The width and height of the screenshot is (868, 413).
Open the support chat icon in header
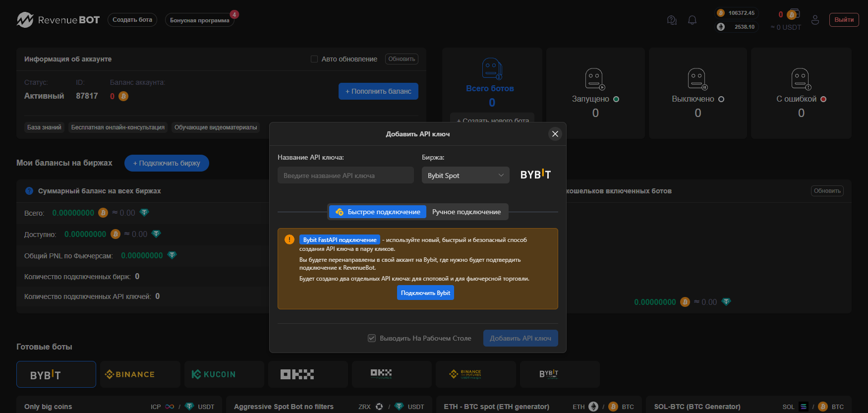[x=672, y=20]
